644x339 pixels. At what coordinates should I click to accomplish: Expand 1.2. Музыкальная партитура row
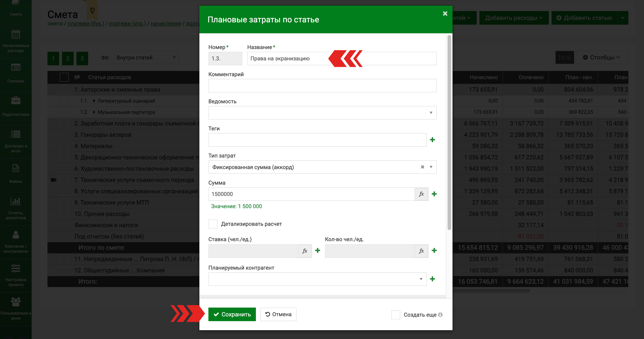(x=94, y=112)
